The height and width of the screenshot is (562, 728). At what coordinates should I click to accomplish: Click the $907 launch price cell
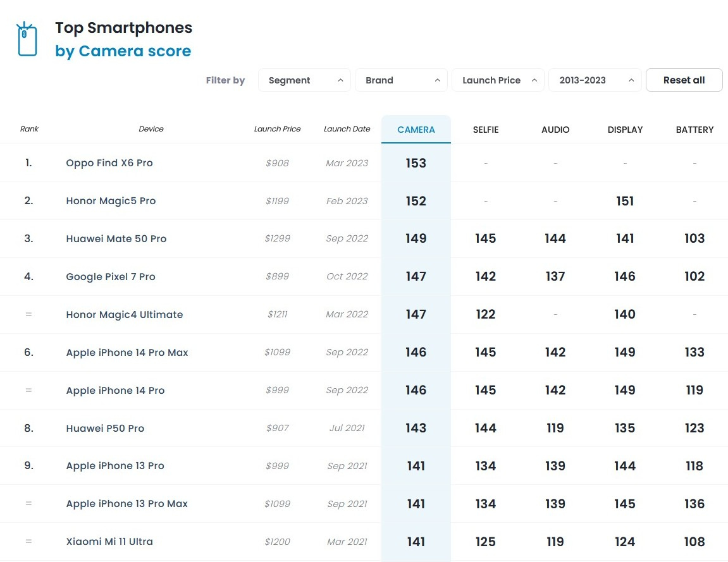point(277,429)
